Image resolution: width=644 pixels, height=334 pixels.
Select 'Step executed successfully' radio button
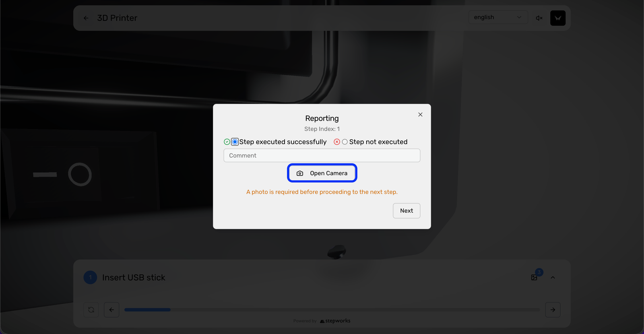click(x=235, y=142)
